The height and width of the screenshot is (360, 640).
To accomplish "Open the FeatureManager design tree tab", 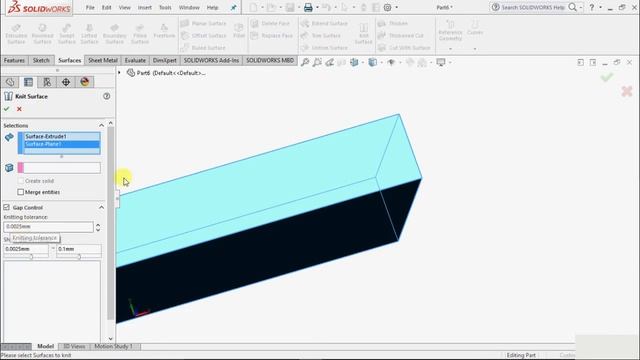I will point(10,82).
